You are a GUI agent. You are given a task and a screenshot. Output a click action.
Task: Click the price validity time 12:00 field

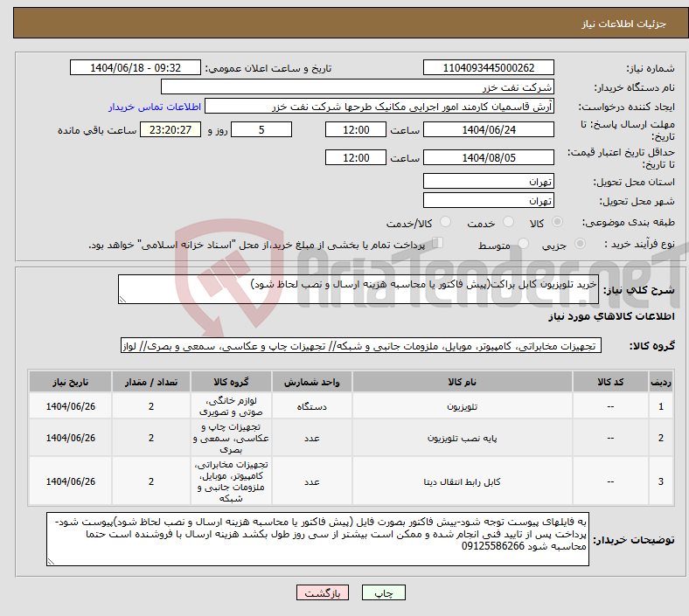[x=356, y=157]
